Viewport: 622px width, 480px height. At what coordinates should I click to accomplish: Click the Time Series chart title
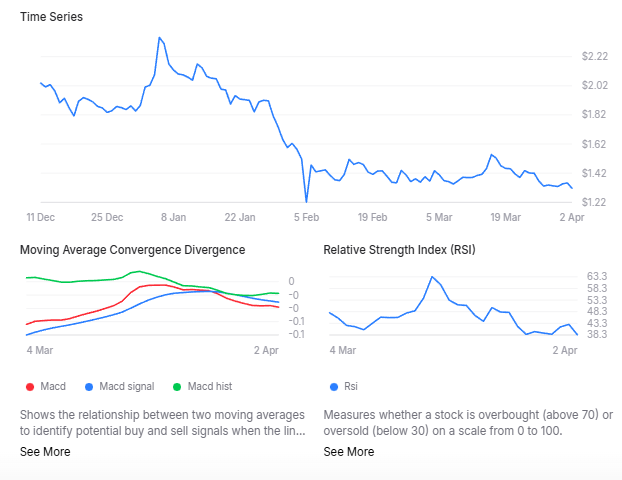click(52, 17)
